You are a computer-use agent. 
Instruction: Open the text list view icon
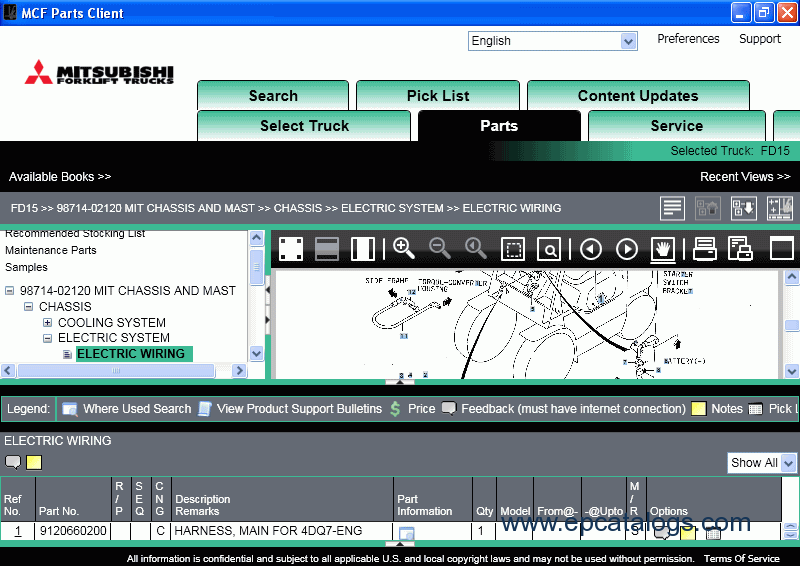[x=672, y=208]
